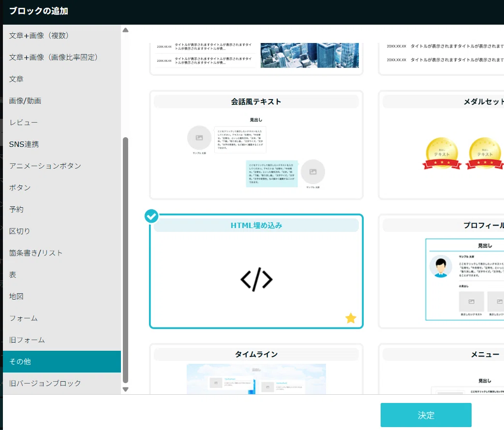Click the ブロックの追加 dialog title
The height and width of the screenshot is (430, 504).
point(39,11)
